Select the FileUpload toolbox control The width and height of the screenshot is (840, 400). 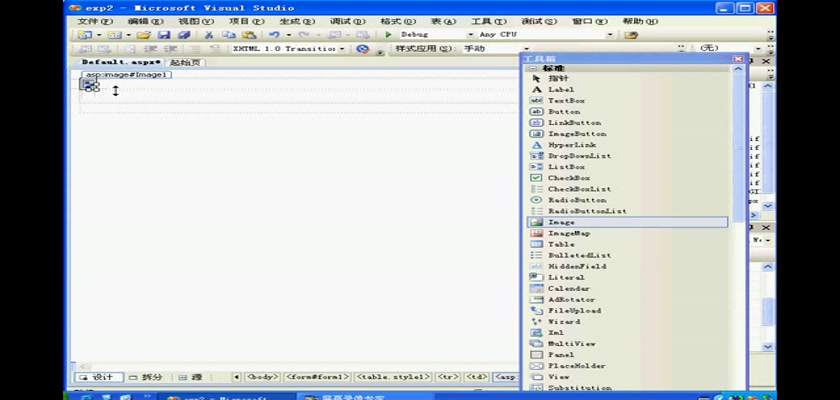point(573,310)
